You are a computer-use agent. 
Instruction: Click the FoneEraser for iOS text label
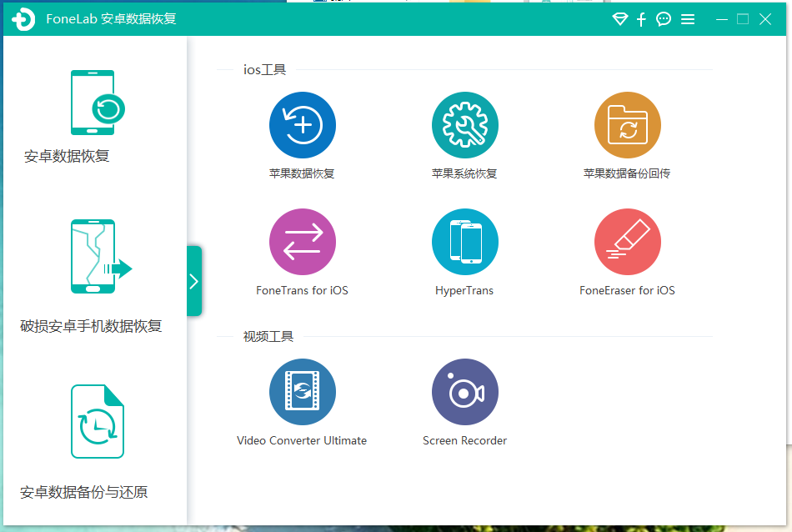627,290
